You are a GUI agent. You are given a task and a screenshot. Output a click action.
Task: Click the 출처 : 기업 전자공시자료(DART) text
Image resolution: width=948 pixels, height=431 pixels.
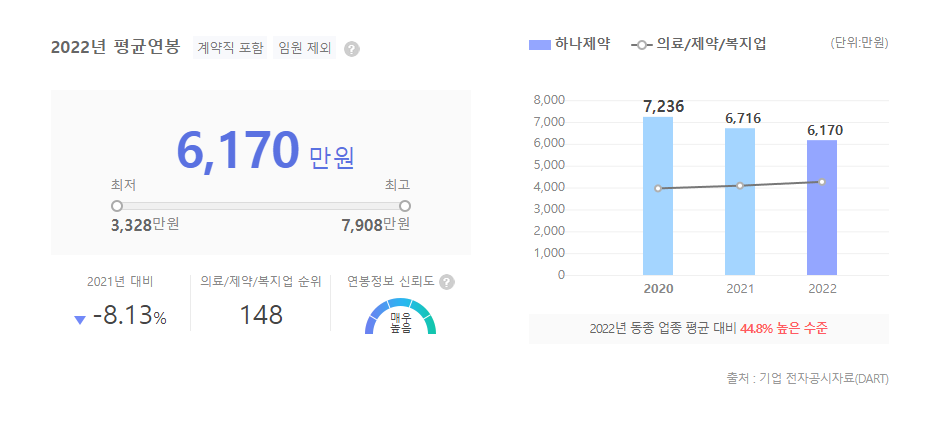click(807, 379)
